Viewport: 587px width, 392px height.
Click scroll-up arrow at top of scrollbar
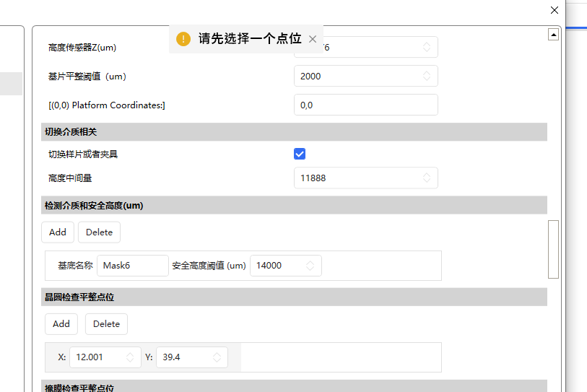[553, 34]
